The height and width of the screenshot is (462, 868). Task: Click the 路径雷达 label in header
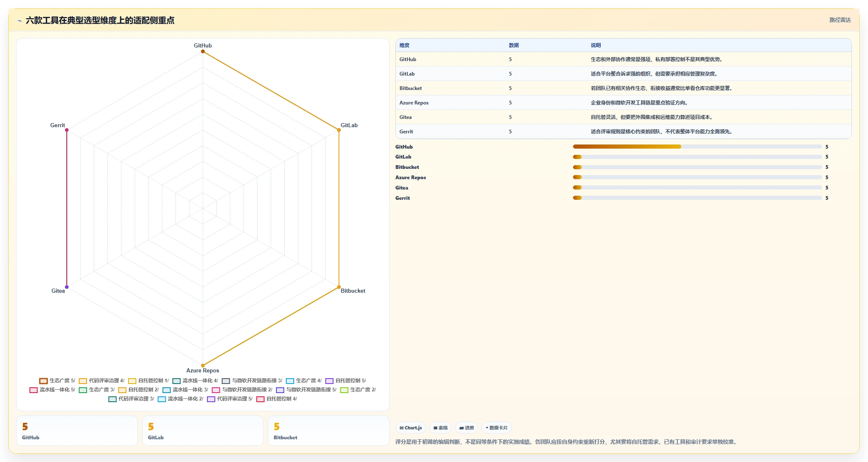click(x=840, y=20)
